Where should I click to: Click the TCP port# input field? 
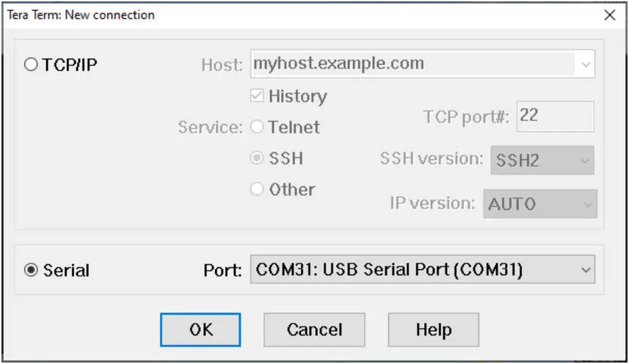[x=554, y=116]
